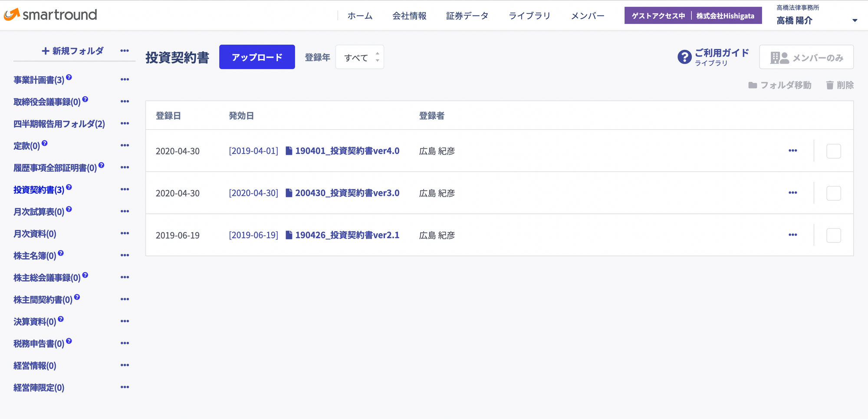Click the help icon next to 定款

45,143
